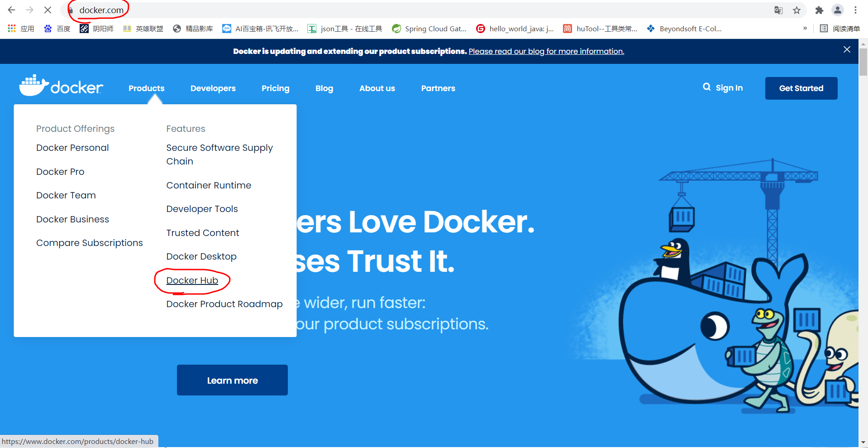Click the site lock icon in address bar
This screenshot has height=448, width=868.
tap(71, 10)
